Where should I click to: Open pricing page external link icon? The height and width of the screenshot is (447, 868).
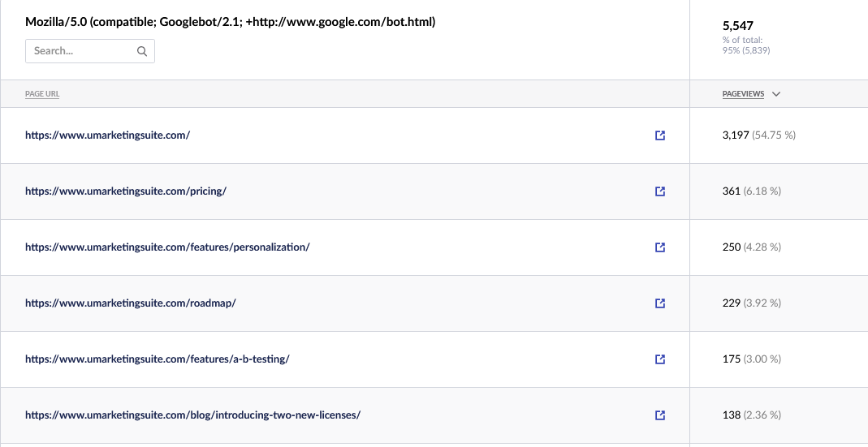coord(660,191)
